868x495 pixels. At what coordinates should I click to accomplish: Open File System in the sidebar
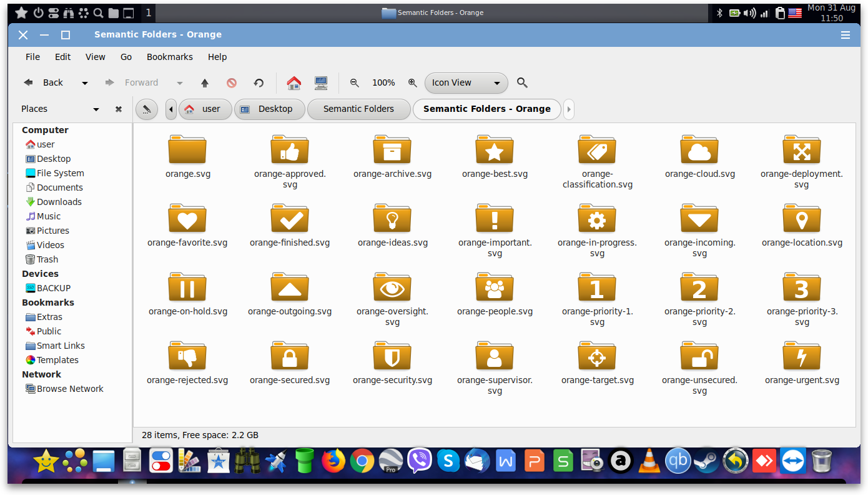(60, 173)
